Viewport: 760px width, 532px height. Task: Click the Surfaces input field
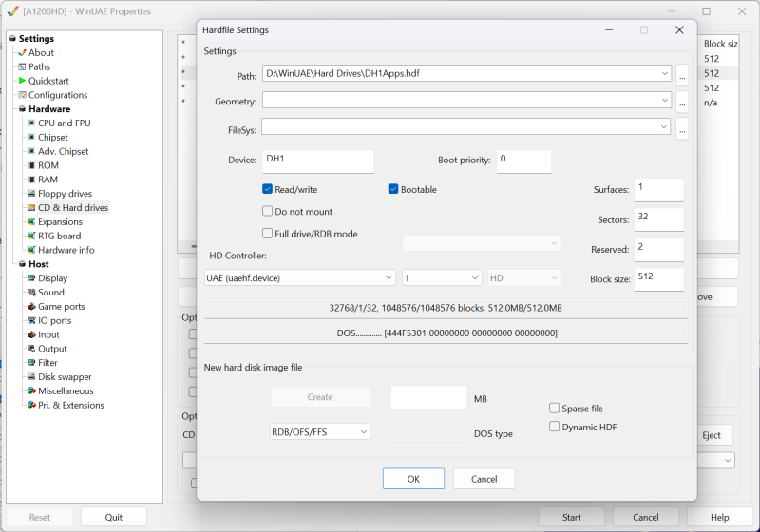[658, 189]
